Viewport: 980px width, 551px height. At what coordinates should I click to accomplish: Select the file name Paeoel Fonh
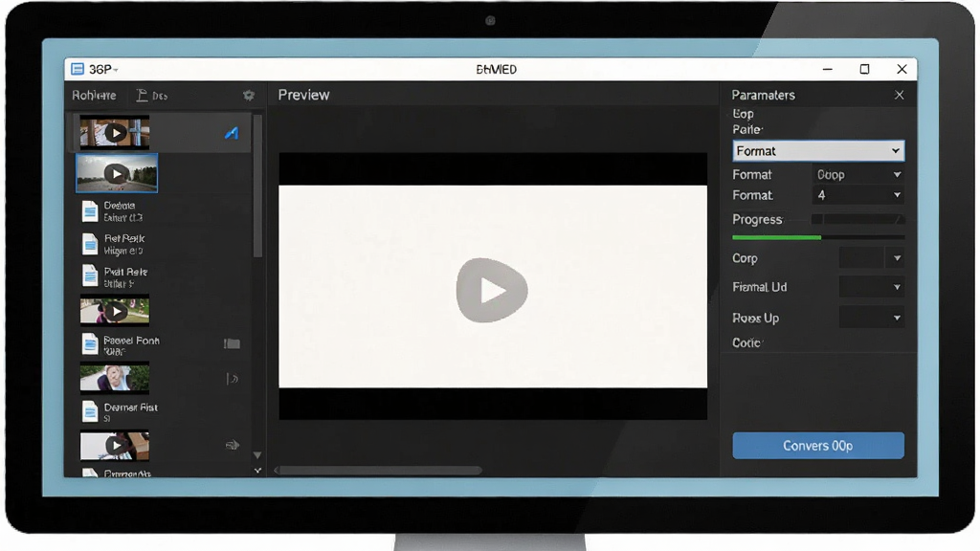[131, 341]
